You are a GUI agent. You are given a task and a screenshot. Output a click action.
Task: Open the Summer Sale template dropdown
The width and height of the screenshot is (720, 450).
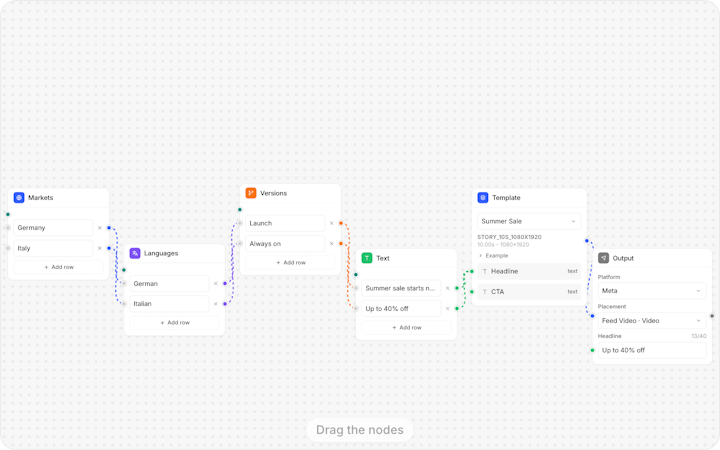tap(529, 221)
